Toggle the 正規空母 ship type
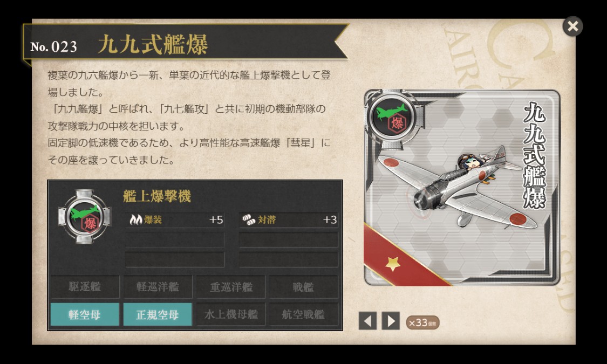 158,314
